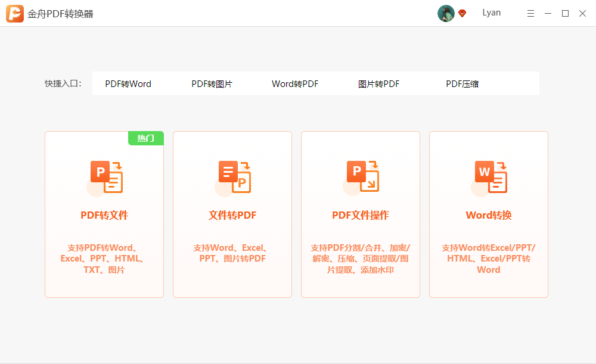Viewport: 596px width, 364px height.
Task: Click the 金舟PDF转换器 title text
Action: [60, 14]
